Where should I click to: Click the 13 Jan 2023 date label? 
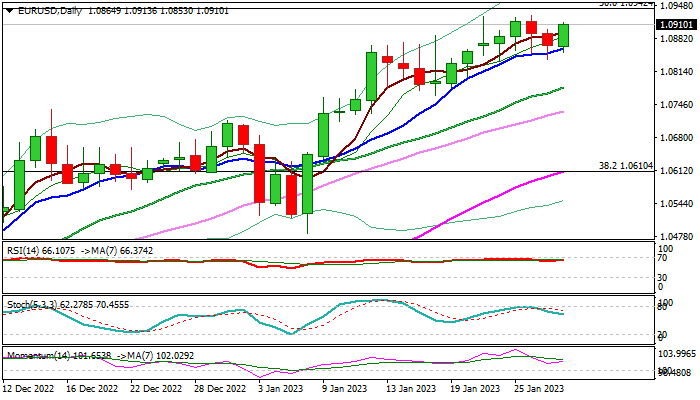point(411,388)
